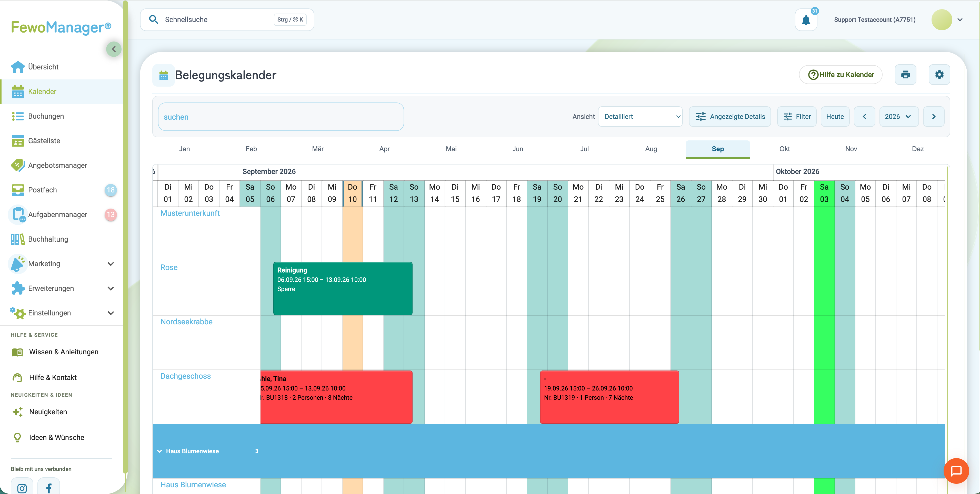Click the Buchungen list icon

(17, 116)
